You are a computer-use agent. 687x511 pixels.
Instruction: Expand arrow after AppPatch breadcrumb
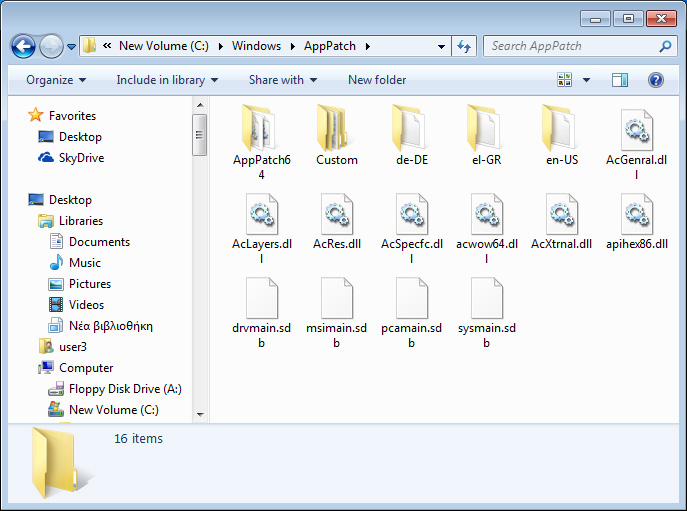click(368, 46)
